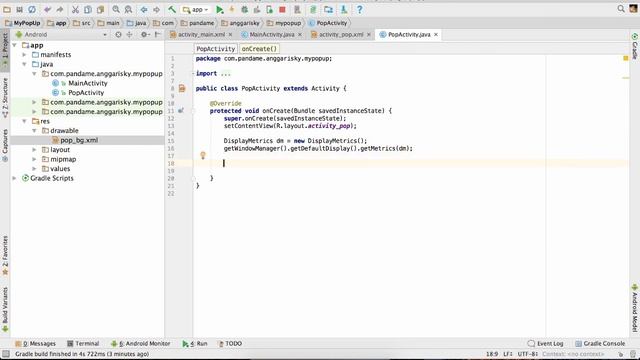This screenshot has width=640, height=360.
Task: Unfold the collapsed import block
Action: 193,73
